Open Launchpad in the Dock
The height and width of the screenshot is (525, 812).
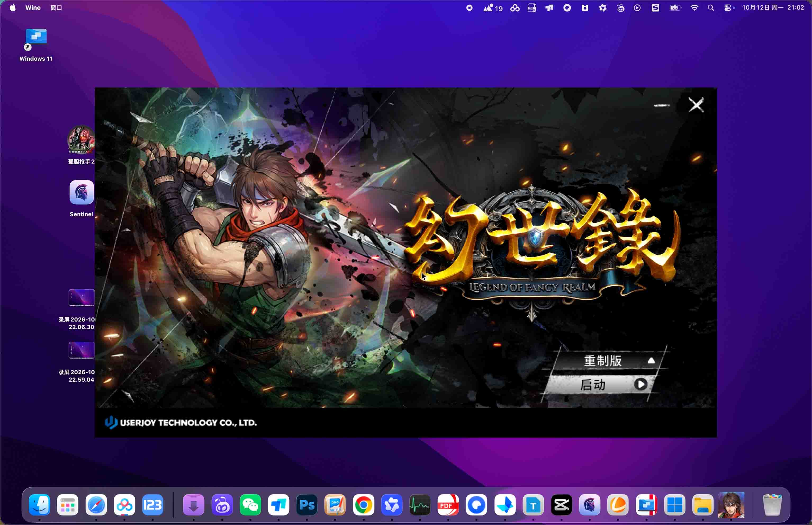click(x=68, y=505)
